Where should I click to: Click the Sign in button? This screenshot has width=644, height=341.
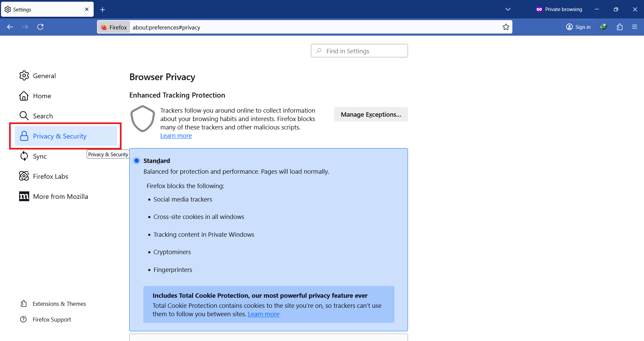tap(578, 27)
